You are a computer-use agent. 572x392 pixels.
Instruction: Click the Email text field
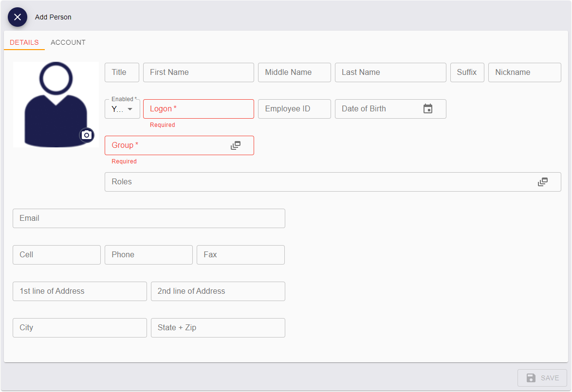149,218
